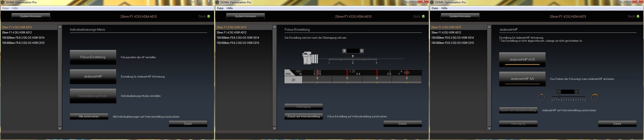
Task: Click scroll-down arrow in Fokus-Einstellung window lens list
Action: (x=274, y=128)
